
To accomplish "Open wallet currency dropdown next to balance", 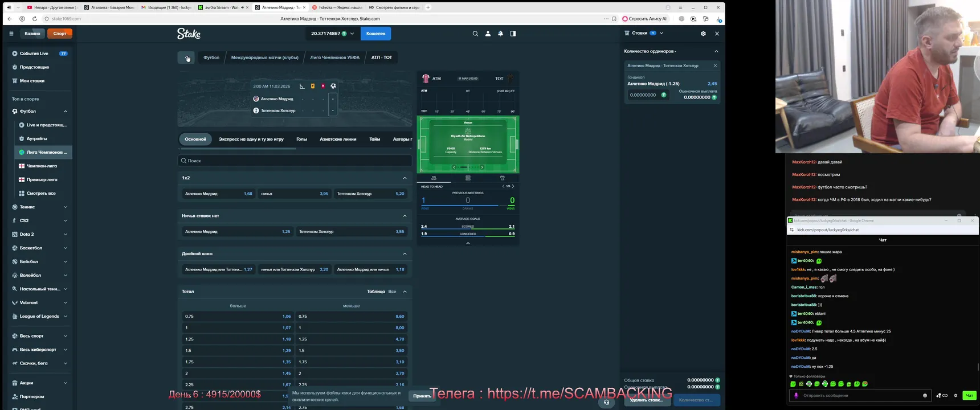I will [x=352, y=34].
